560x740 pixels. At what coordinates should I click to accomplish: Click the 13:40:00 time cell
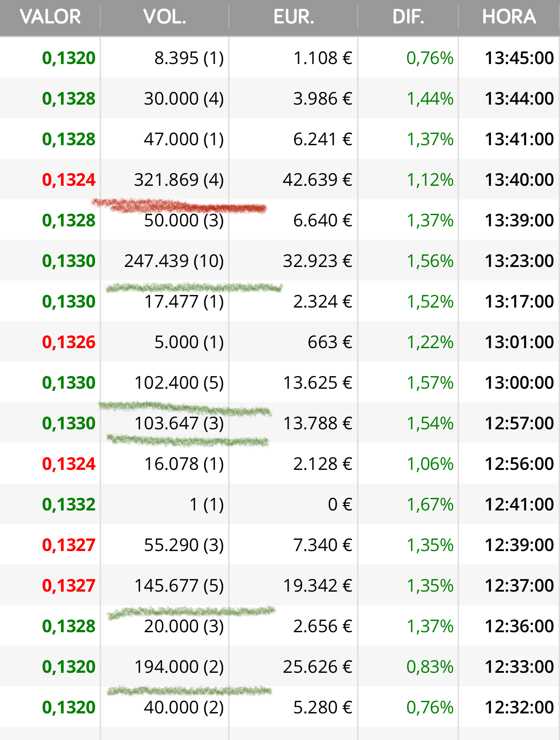click(519, 180)
